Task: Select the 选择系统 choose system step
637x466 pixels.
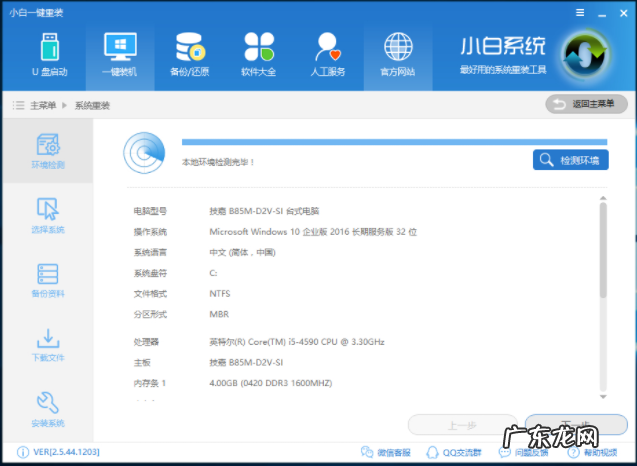Action: [48, 215]
